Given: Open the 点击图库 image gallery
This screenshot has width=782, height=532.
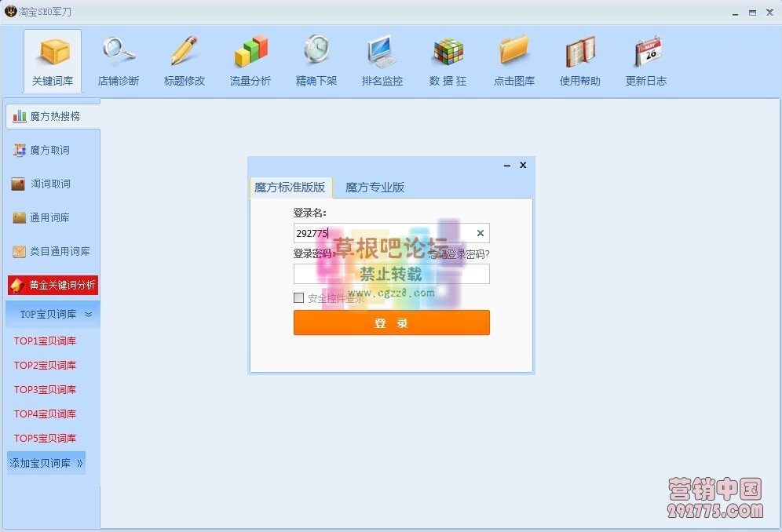Looking at the screenshot, I should tap(513, 60).
